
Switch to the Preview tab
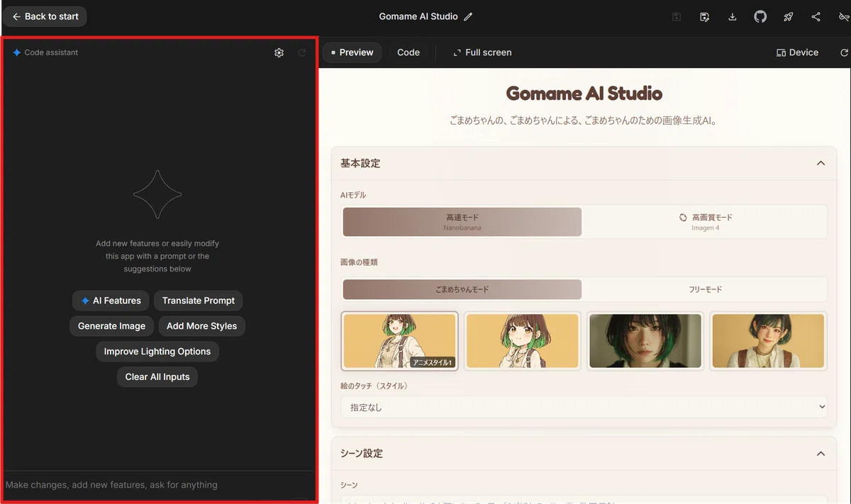[x=352, y=52]
